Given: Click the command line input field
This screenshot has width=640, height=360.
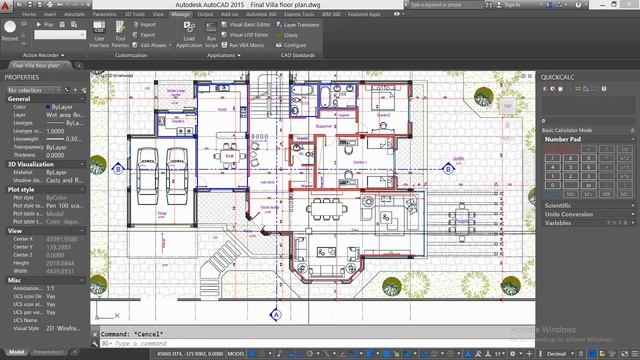Looking at the screenshot, I should pos(317,344).
